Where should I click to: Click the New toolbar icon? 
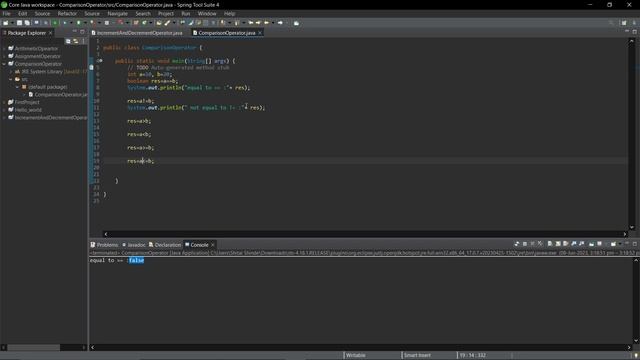pyautogui.click(x=5, y=23)
